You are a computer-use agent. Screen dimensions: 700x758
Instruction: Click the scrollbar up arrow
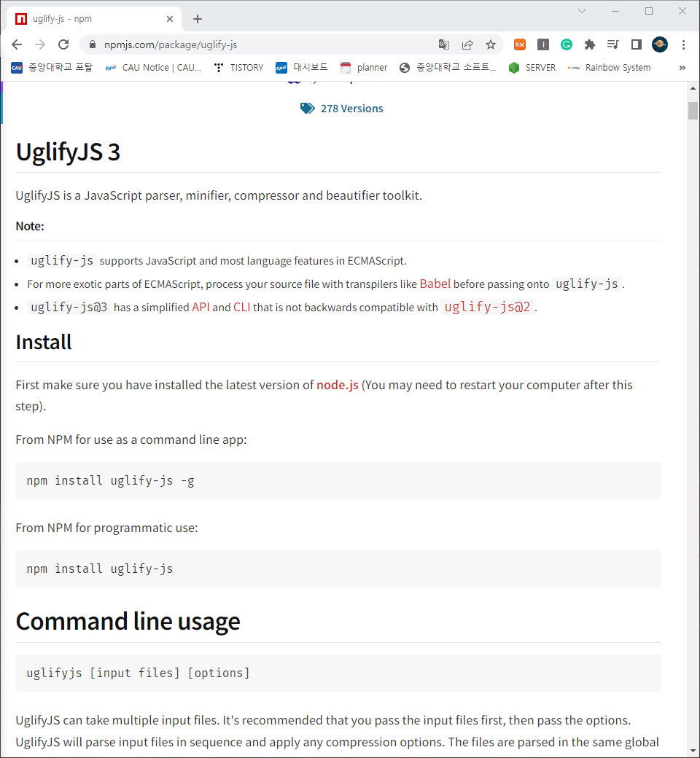[693, 88]
